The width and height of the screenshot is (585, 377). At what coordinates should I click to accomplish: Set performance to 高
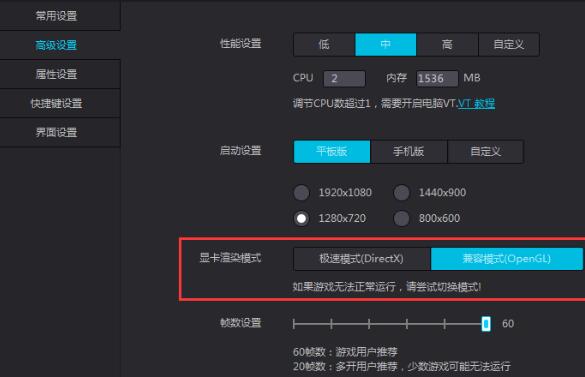[x=447, y=44]
